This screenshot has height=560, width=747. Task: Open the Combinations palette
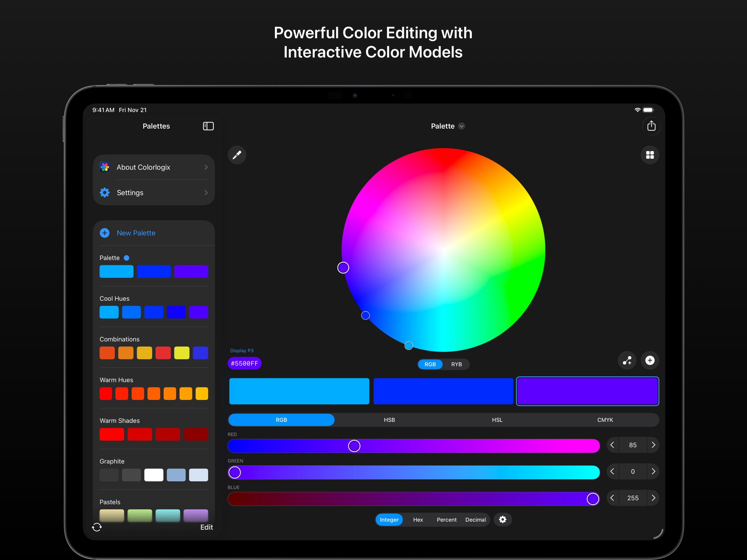(154, 347)
